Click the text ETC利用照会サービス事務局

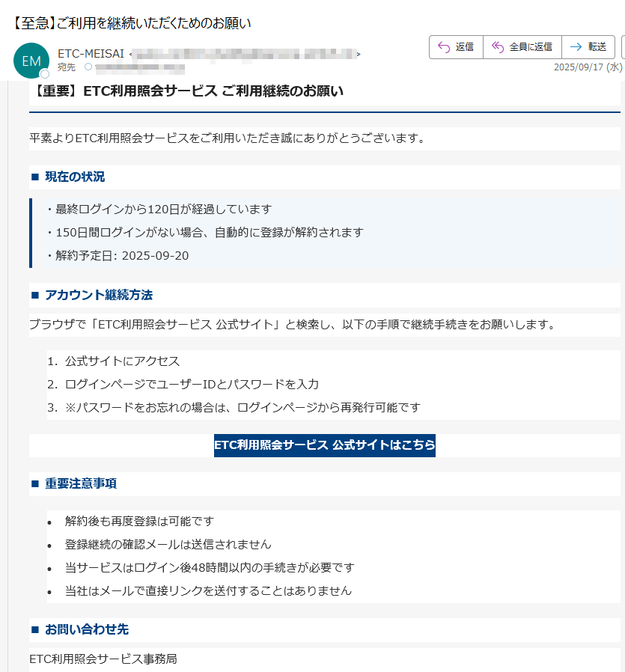[x=103, y=659]
